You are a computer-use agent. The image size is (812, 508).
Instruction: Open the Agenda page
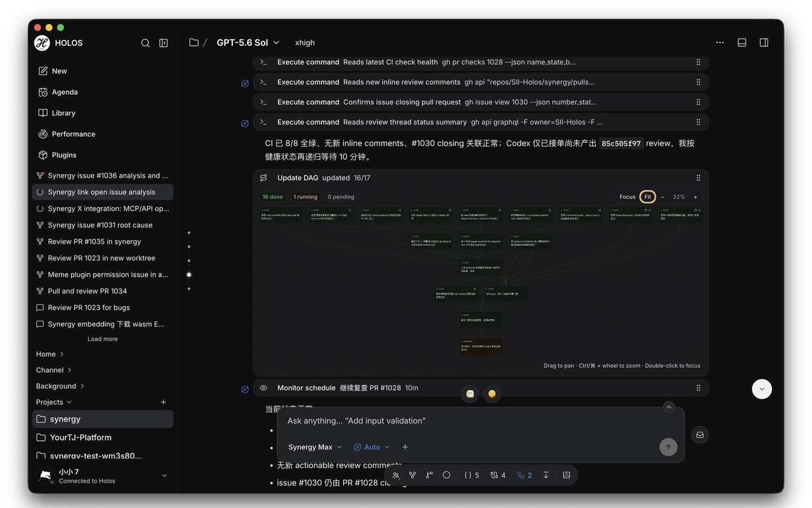[103, 92]
